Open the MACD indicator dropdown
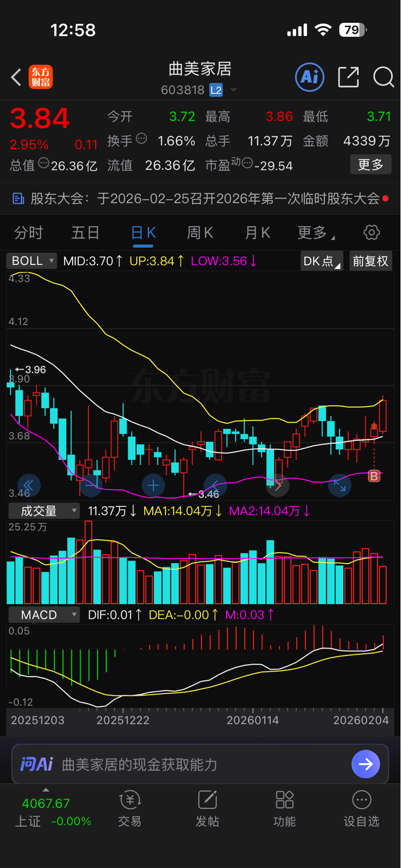Image resolution: width=401 pixels, height=868 pixels. 44,615
